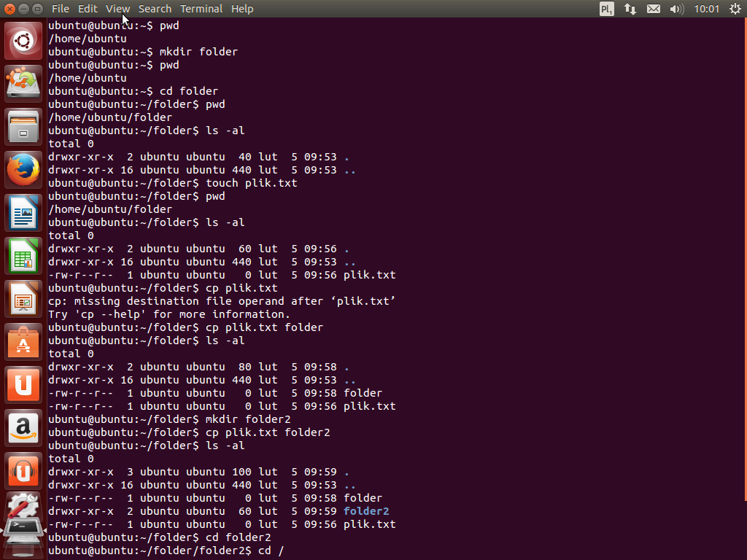Open the Ubuntu One icon

click(x=24, y=386)
